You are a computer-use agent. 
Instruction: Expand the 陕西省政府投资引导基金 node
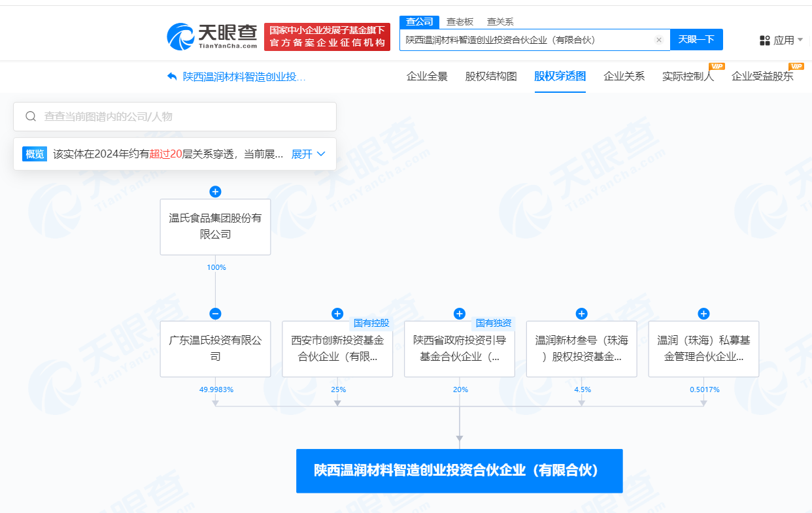tap(460, 314)
